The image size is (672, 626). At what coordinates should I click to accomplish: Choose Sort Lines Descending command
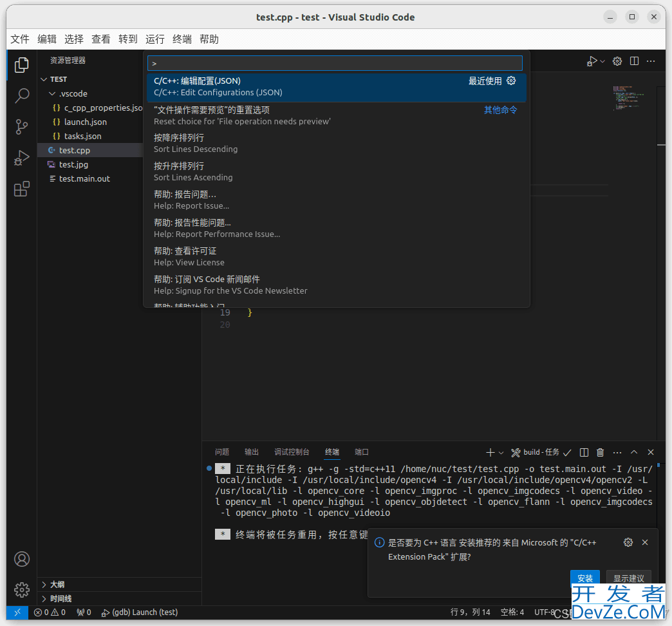point(337,143)
